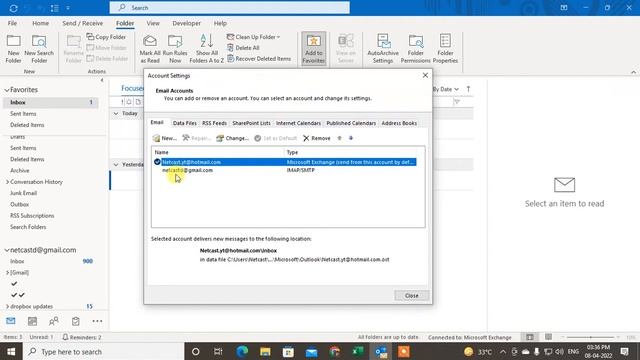
Task: Open Data Files tab
Action: 184,123
